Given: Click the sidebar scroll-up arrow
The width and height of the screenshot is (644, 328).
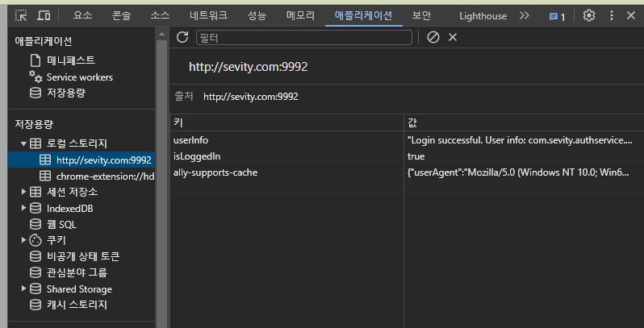Looking at the screenshot, I should pyautogui.click(x=161, y=34).
